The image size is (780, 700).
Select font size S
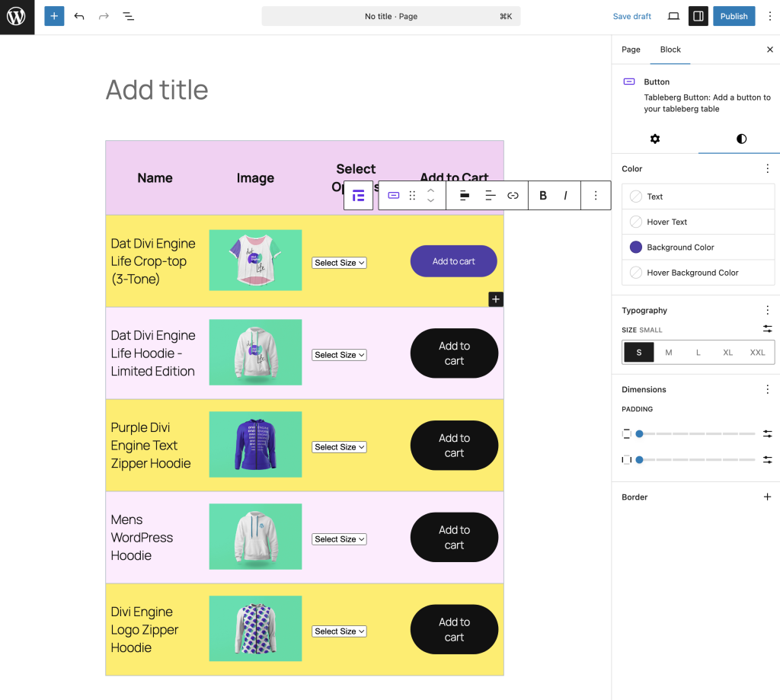[x=639, y=352]
